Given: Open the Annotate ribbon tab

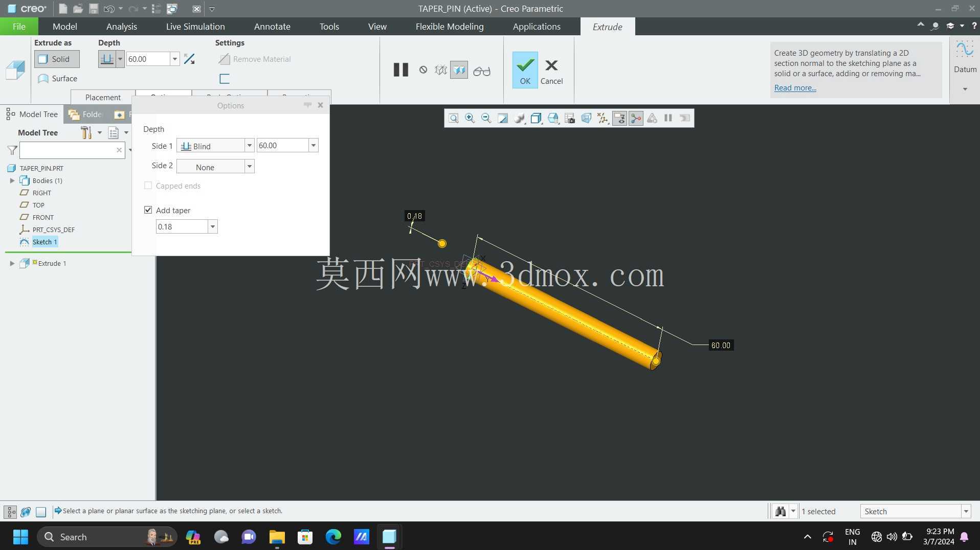Looking at the screenshot, I should [272, 27].
